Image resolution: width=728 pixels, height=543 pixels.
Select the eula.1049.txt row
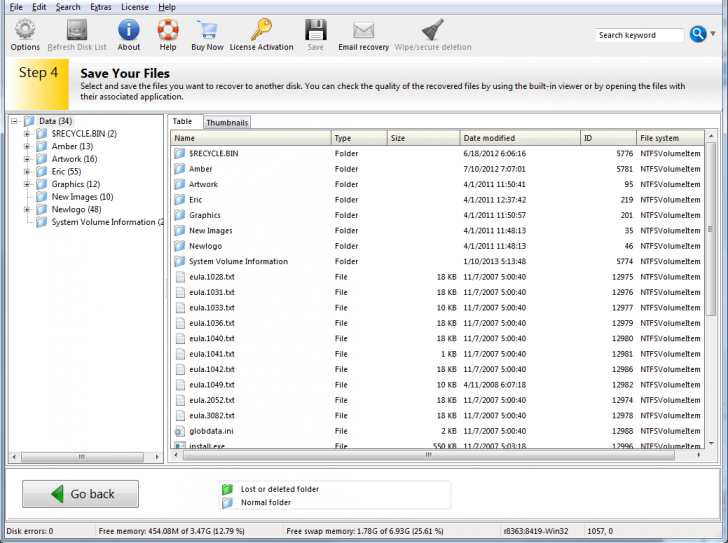tap(437, 385)
